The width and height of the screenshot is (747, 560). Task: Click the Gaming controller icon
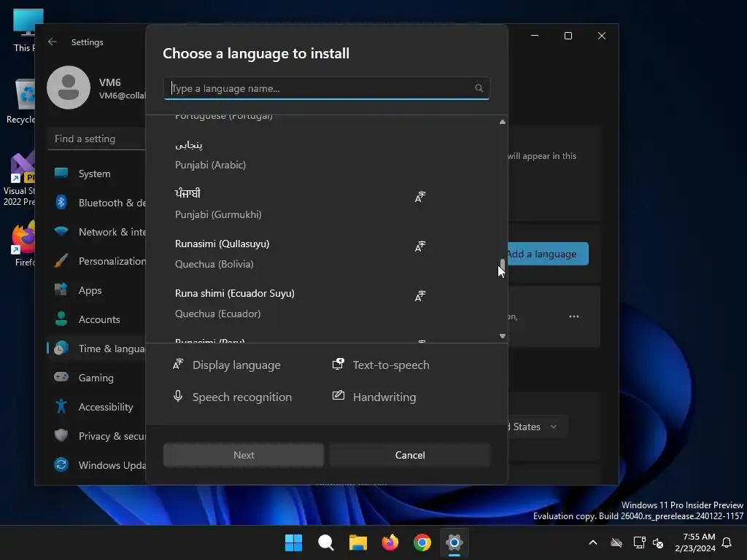[61, 377]
